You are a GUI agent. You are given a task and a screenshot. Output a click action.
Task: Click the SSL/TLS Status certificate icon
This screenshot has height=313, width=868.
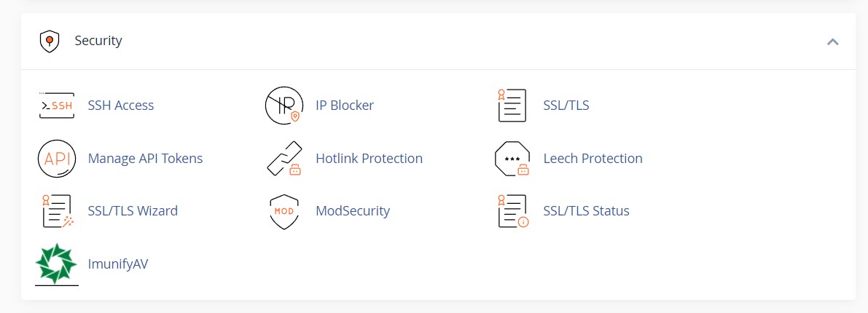point(512,211)
